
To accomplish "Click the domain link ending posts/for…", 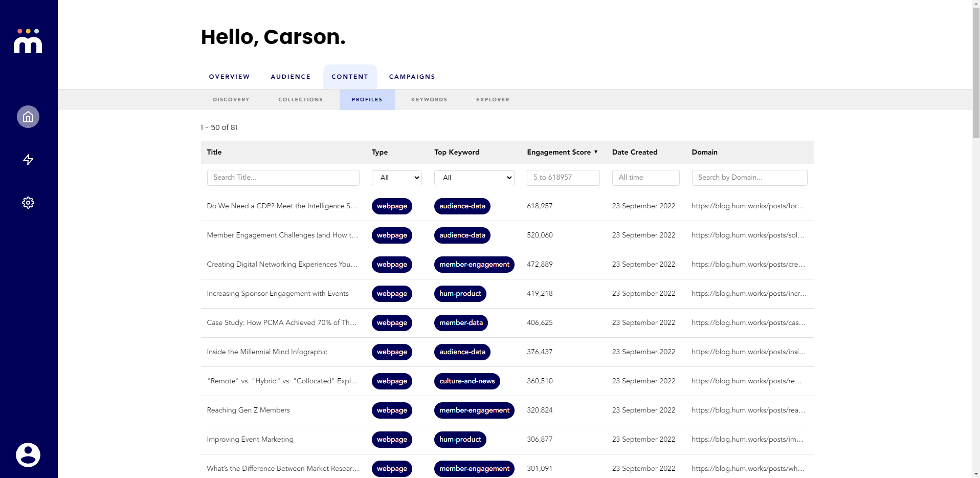I will coord(748,206).
